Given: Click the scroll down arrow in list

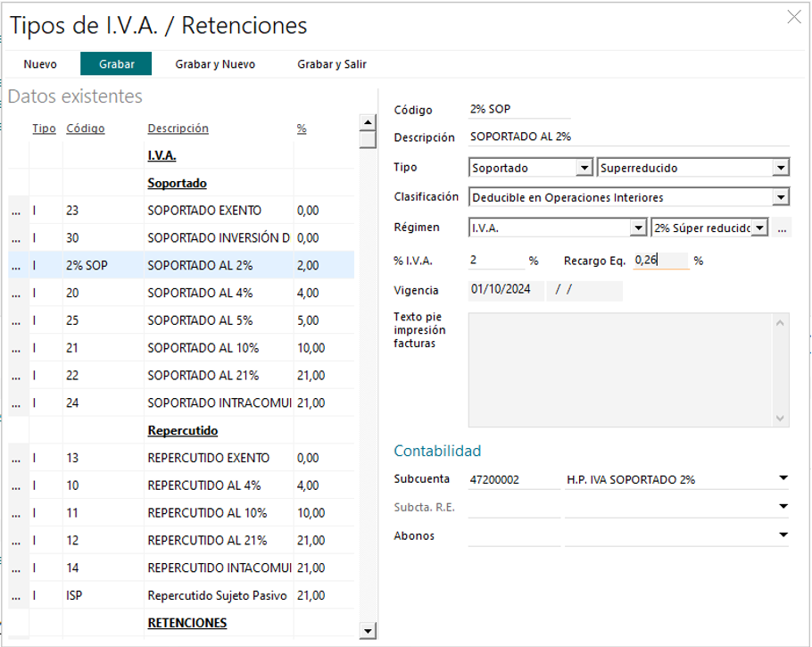Looking at the screenshot, I should (368, 631).
